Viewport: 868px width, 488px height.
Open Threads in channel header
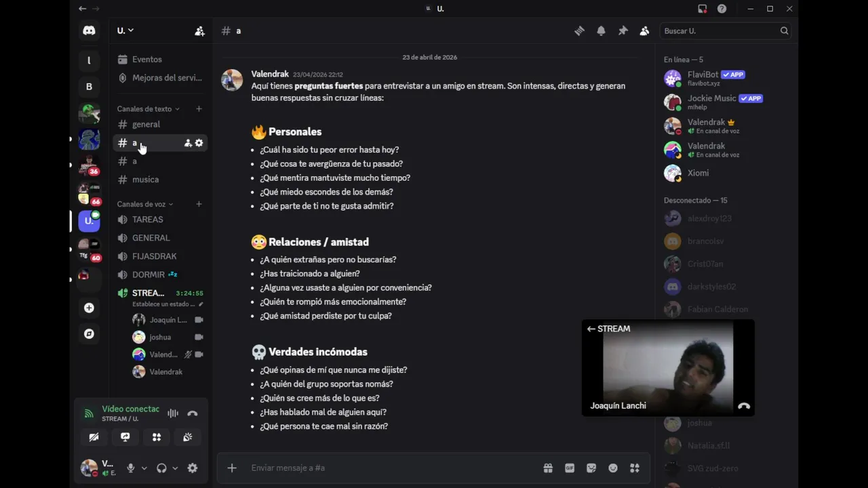[579, 30]
